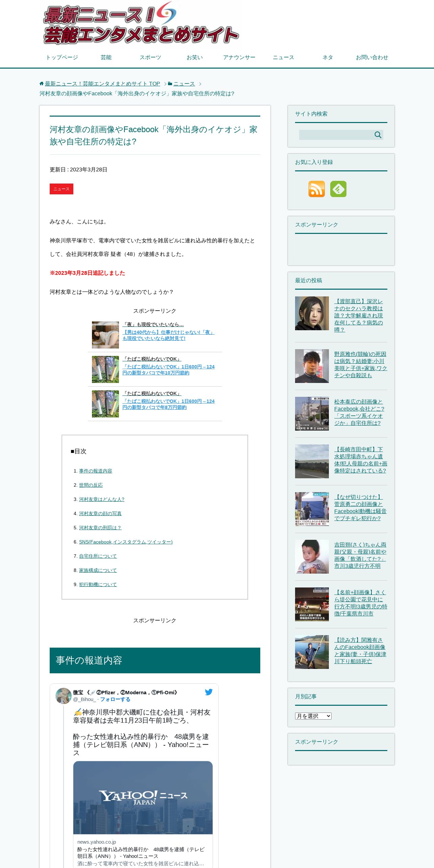Click thumbnail for 長崎市田中町 post
Image resolution: width=434 pixels, height=868 pixels.
click(312, 461)
